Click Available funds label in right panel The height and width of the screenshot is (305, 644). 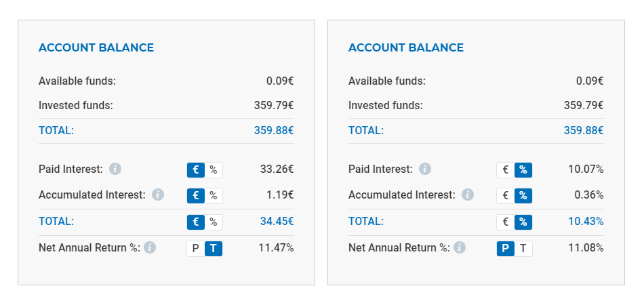[387, 81]
